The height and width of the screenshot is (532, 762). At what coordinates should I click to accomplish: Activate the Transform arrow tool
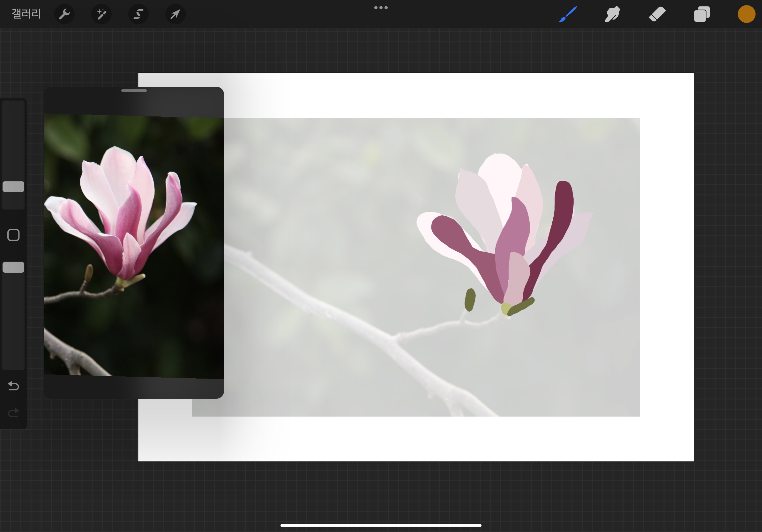pos(175,14)
